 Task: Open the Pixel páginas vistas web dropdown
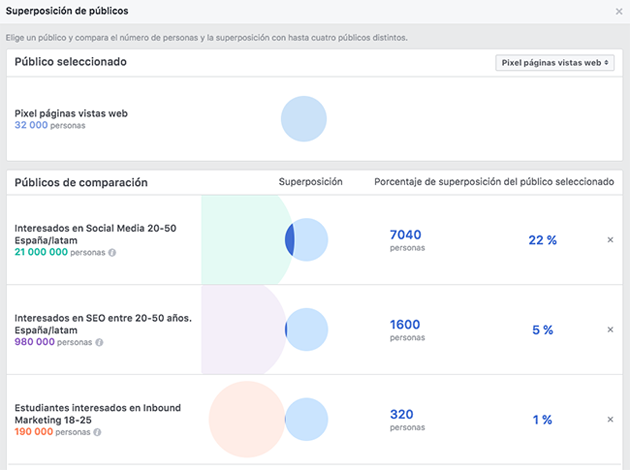pos(554,63)
